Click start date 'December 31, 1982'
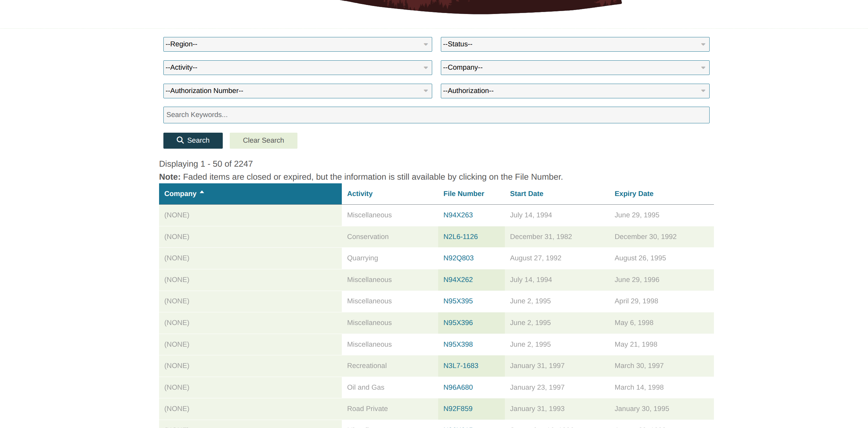The image size is (868, 428). tap(541, 236)
